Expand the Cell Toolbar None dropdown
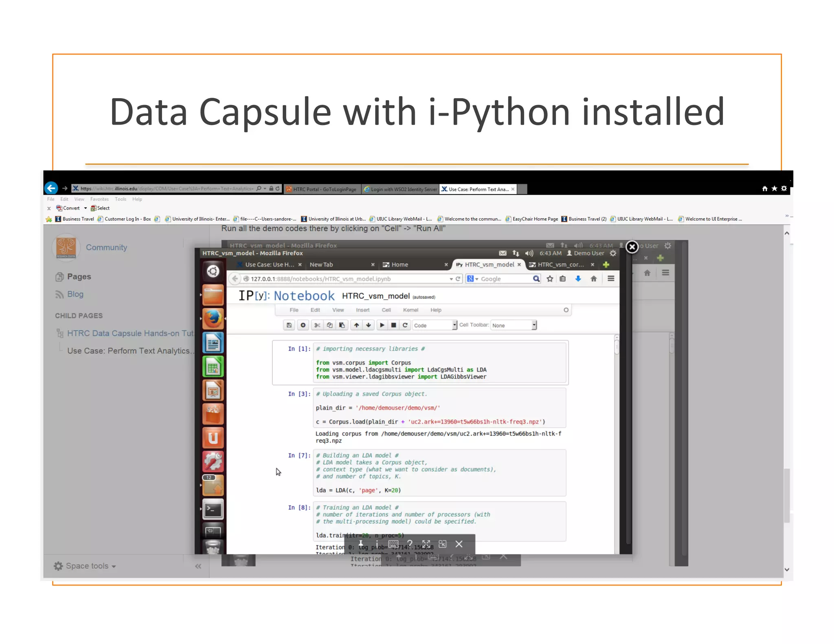The image size is (834, 644). tap(514, 325)
